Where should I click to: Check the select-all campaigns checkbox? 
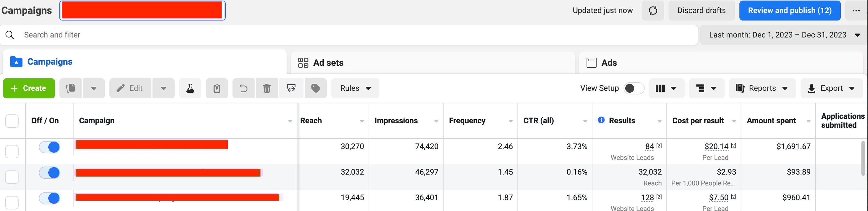pos(12,121)
